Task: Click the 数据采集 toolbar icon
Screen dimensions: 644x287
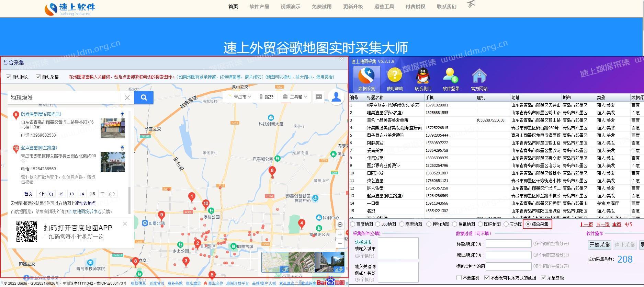Action: (x=366, y=79)
